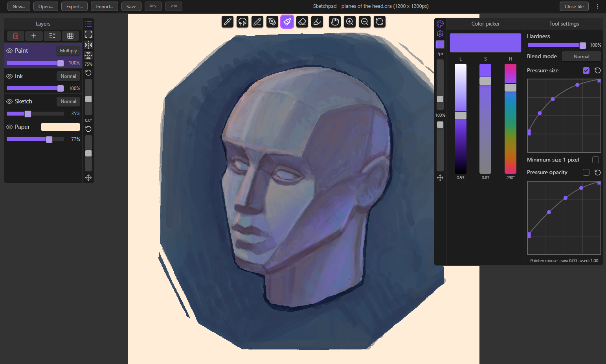Zoom out with the magnifier minus icon
The width and height of the screenshot is (606, 364).
365,22
